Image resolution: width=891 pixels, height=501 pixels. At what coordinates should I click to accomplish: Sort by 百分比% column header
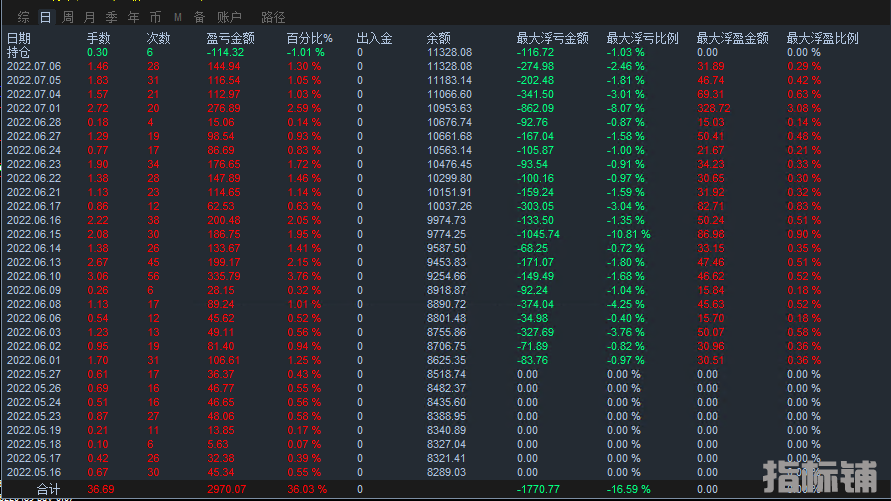(x=310, y=38)
